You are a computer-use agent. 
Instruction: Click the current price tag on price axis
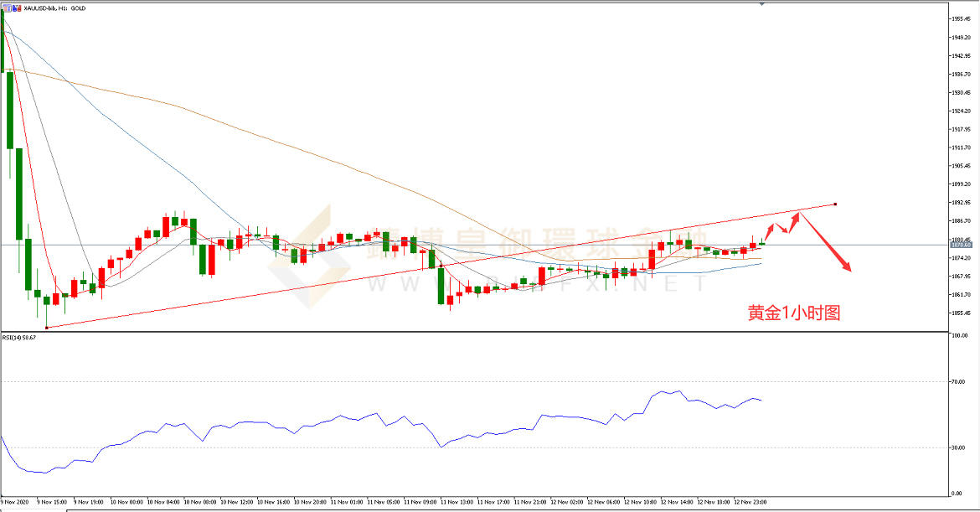tap(962, 244)
